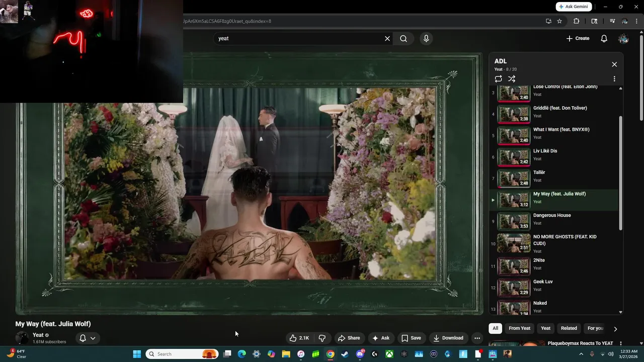Select the All filter chip
The height and width of the screenshot is (362, 644).
point(495,328)
